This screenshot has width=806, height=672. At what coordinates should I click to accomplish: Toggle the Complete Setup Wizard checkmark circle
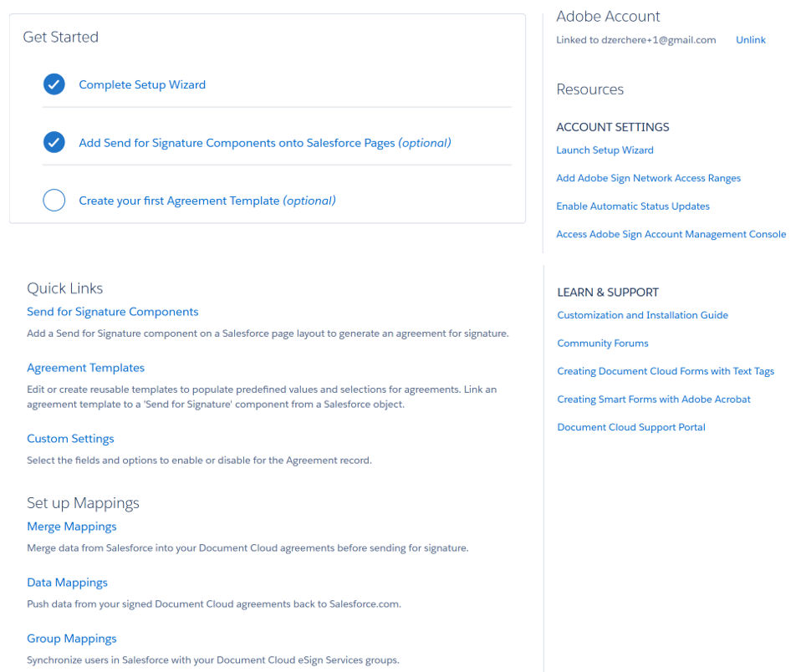click(54, 84)
